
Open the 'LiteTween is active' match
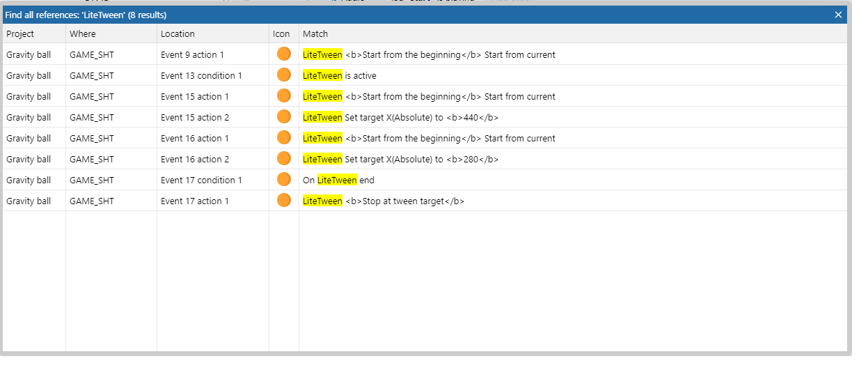coord(340,75)
